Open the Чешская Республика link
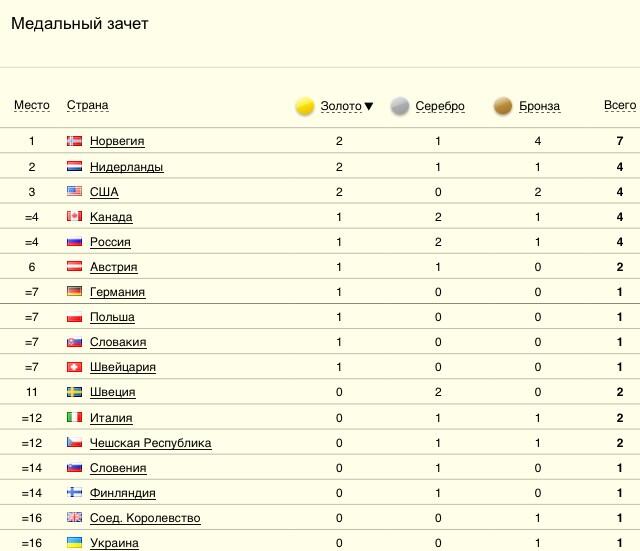 [150, 442]
